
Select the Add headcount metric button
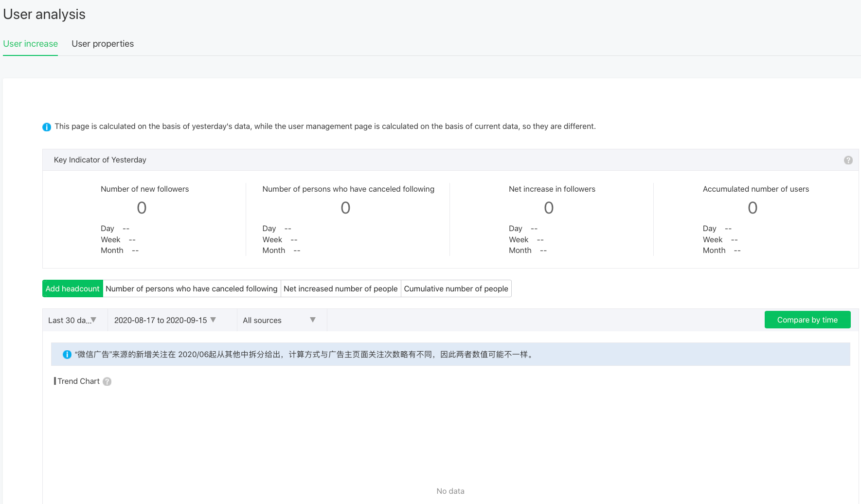click(x=72, y=288)
